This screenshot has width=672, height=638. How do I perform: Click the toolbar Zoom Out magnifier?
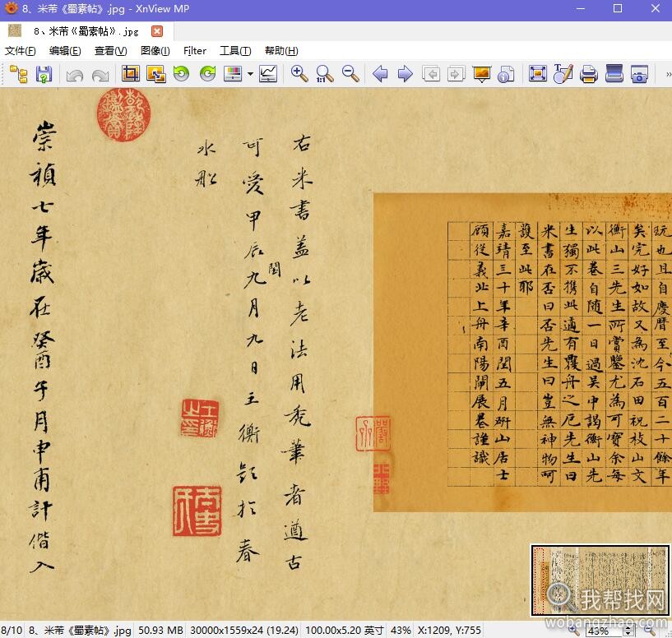pyautogui.click(x=350, y=74)
